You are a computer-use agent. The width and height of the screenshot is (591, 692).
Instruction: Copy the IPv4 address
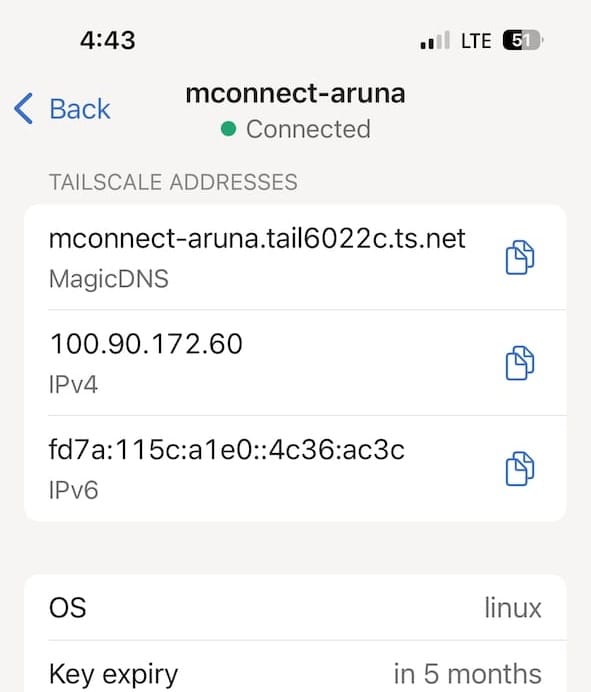(519, 363)
